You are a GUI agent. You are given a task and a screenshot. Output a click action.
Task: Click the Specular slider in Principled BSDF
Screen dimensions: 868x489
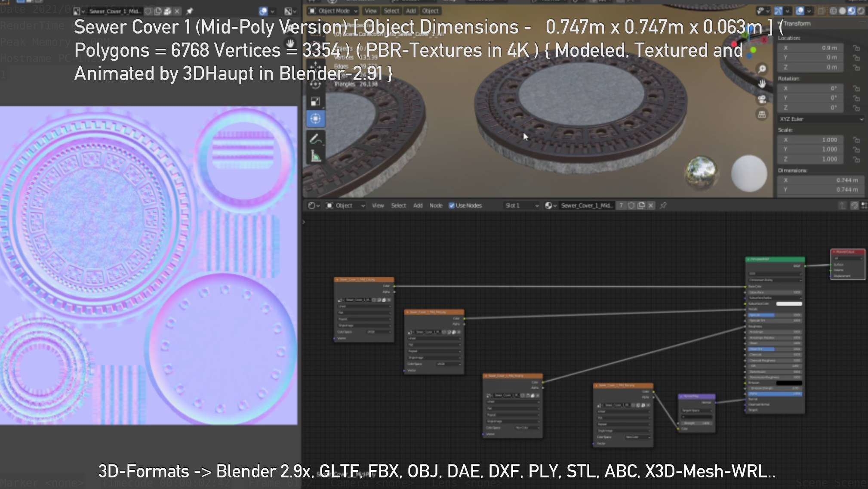pyautogui.click(x=775, y=315)
